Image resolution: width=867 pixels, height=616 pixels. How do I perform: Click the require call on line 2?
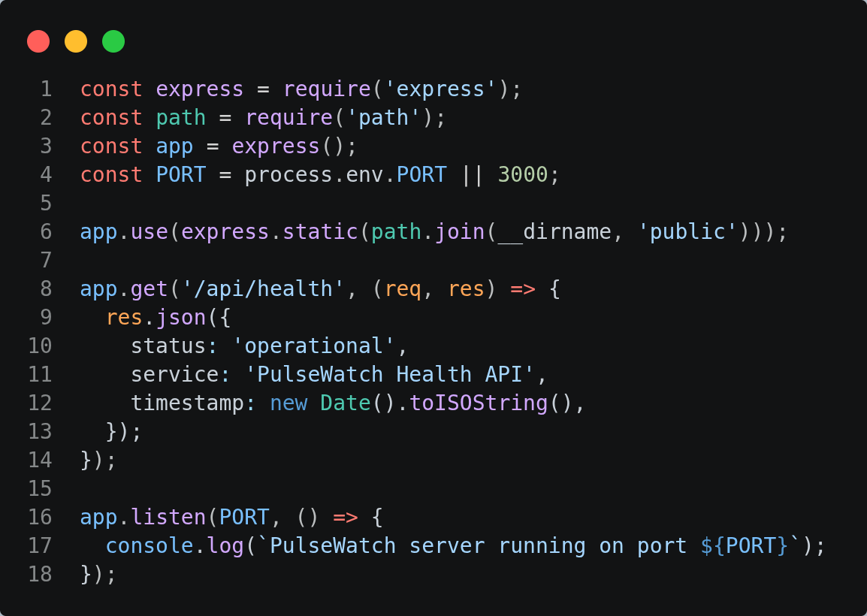click(289, 118)
